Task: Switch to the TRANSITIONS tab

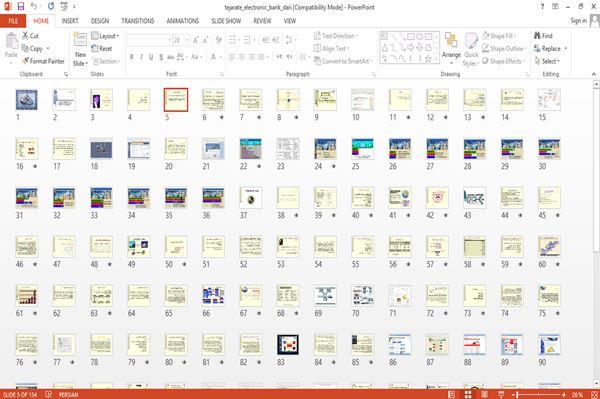Action: tap(138, 21)
